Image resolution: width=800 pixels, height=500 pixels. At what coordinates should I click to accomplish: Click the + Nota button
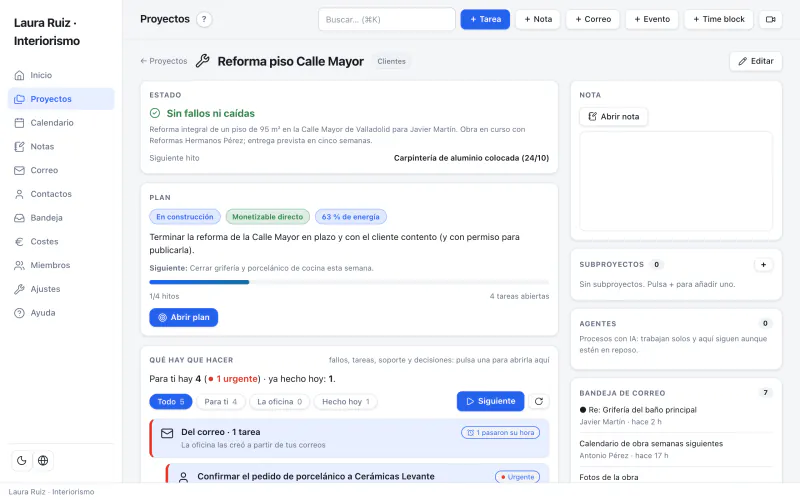[538, 19]
